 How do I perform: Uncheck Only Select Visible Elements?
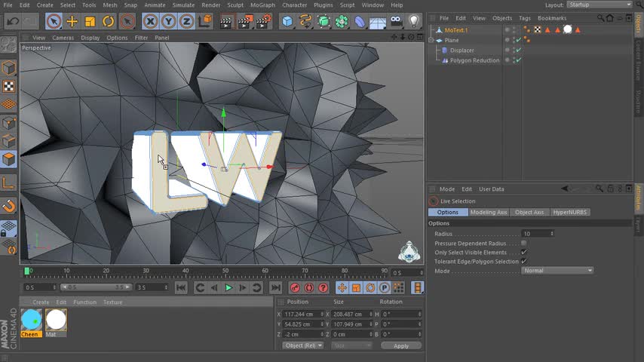point(523,253)
